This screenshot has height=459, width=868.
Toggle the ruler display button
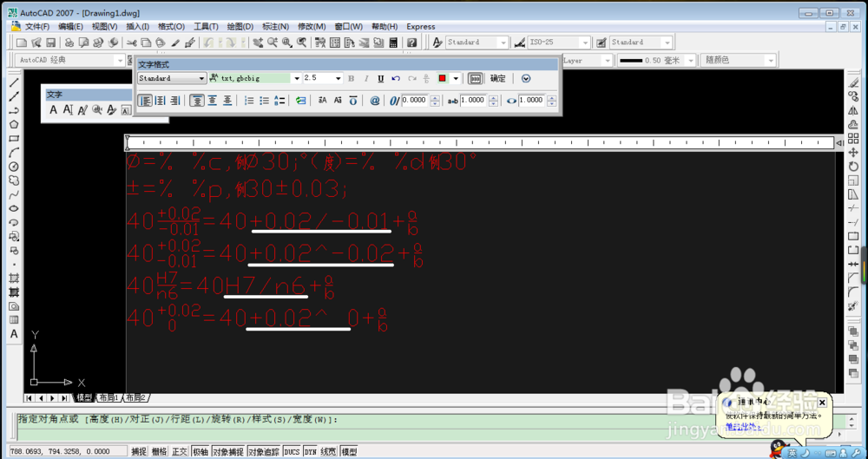475,79
